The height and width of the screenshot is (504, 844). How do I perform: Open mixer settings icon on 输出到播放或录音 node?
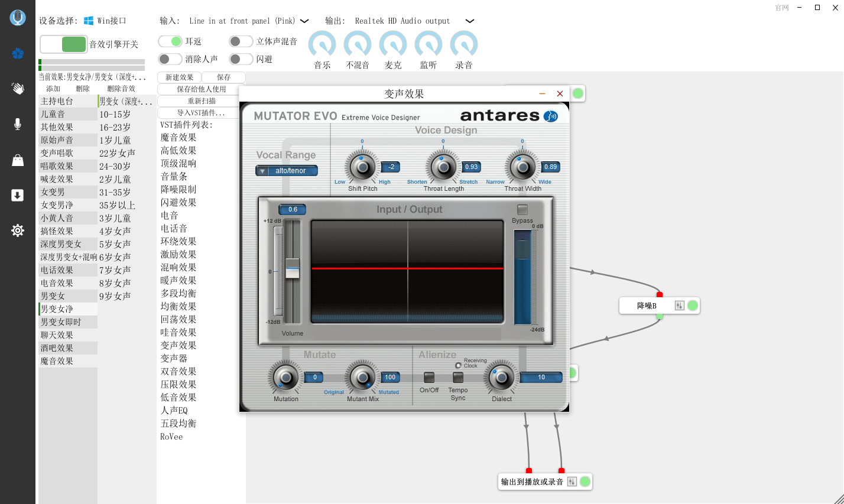[x=572, y=482]
